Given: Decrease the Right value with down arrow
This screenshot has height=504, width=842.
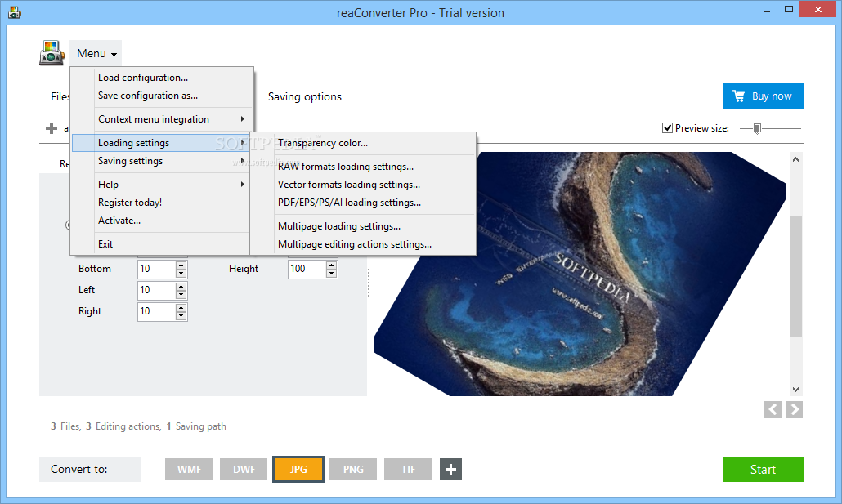Looking at the screenshot, I should tap(181, 315).
